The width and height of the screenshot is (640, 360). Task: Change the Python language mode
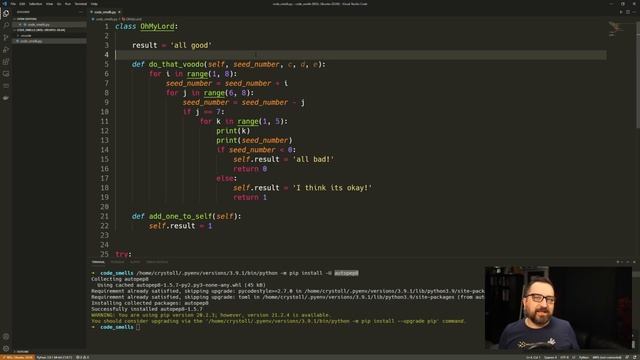(584, 357)
